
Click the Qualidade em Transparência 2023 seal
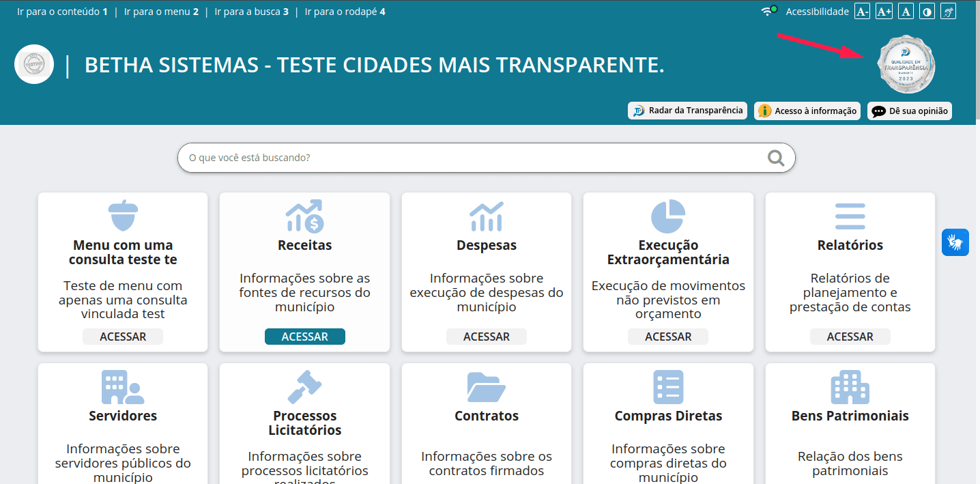coord(906,65)
